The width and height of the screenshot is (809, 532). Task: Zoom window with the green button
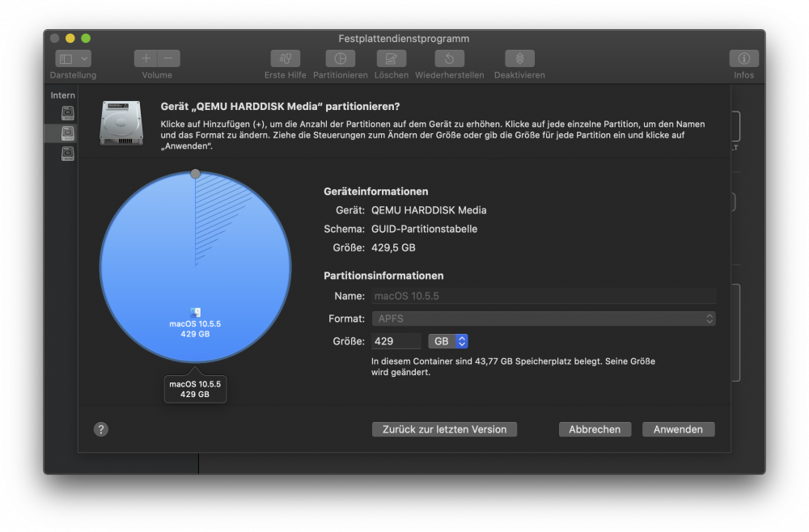coord(86,38)
